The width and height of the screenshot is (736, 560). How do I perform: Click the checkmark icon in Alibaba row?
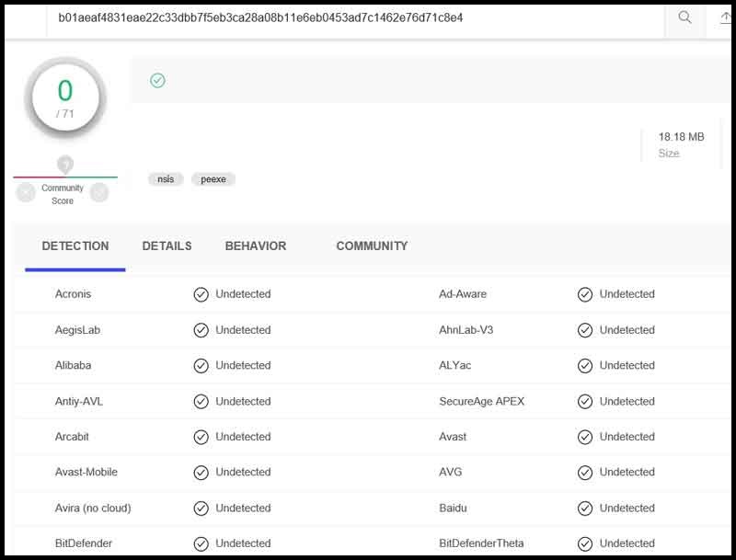(x=201, y=366)
